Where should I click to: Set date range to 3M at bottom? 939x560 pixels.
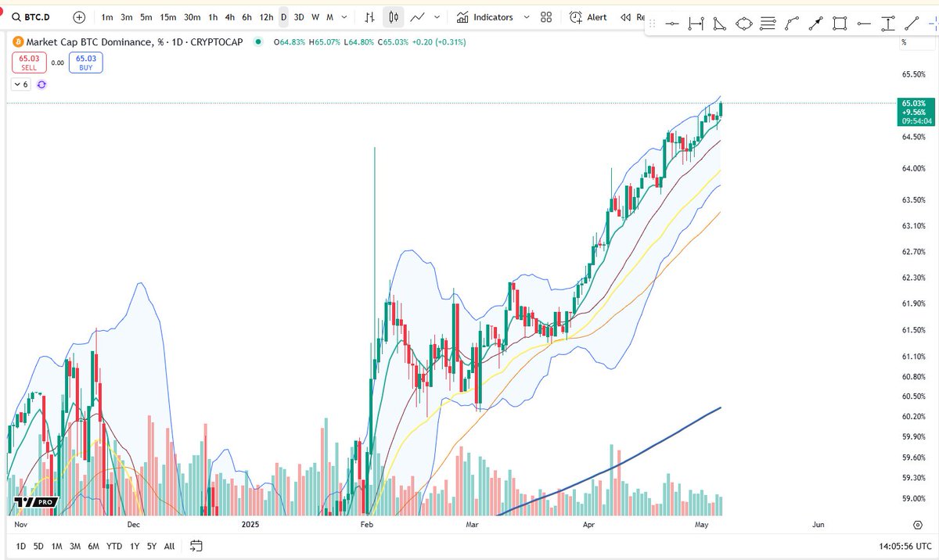tap(75, 546)
